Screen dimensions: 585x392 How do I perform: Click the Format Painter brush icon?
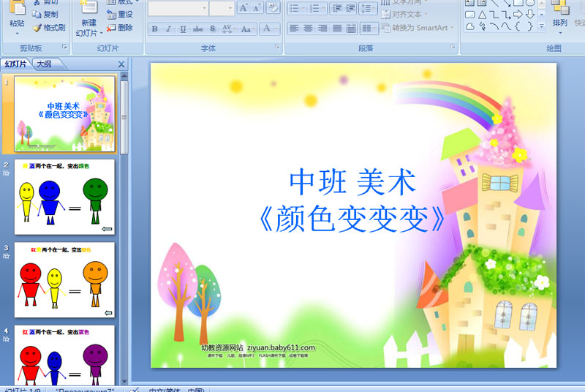point(37,28)
